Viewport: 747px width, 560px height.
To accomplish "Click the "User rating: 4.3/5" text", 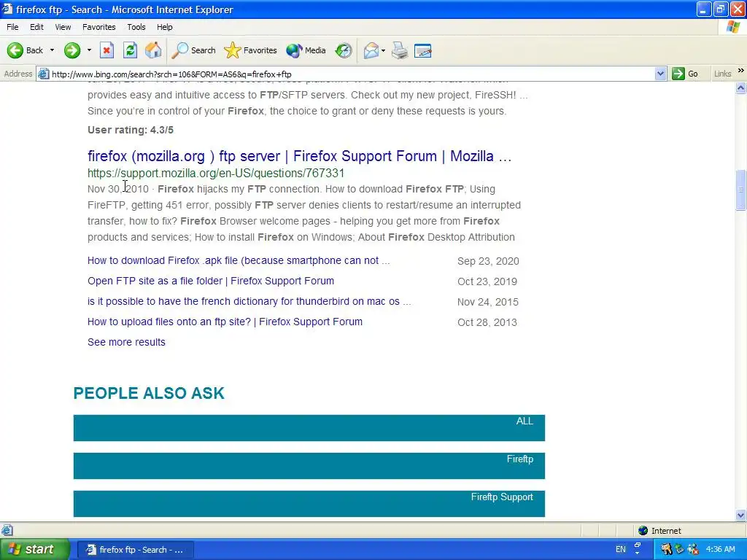I will pos(131,130).
